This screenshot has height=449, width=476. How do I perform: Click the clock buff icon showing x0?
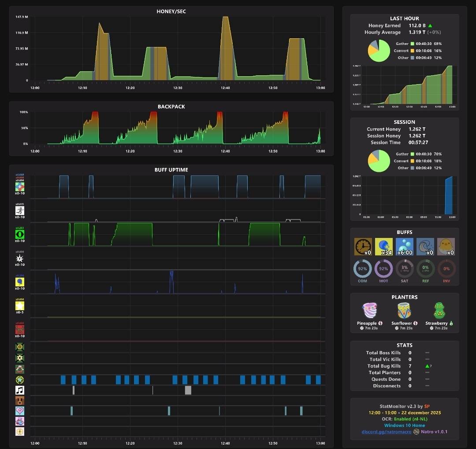click(x=363, y=246)
